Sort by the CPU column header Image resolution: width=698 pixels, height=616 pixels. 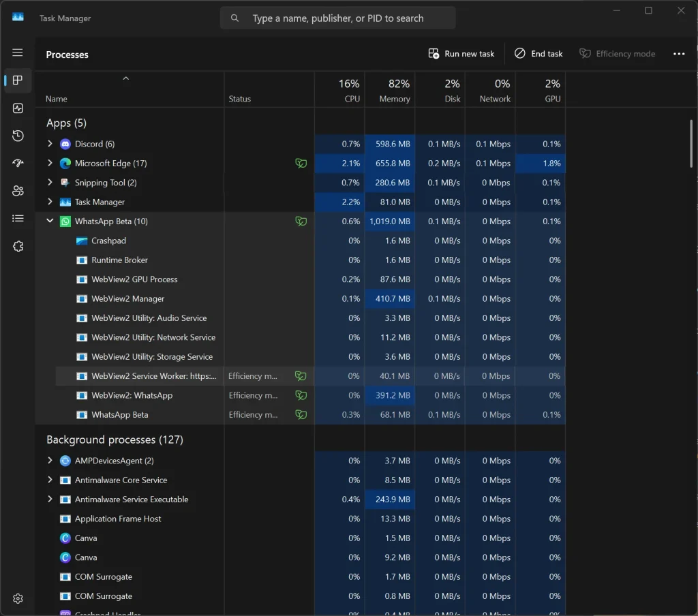[339, 90]
